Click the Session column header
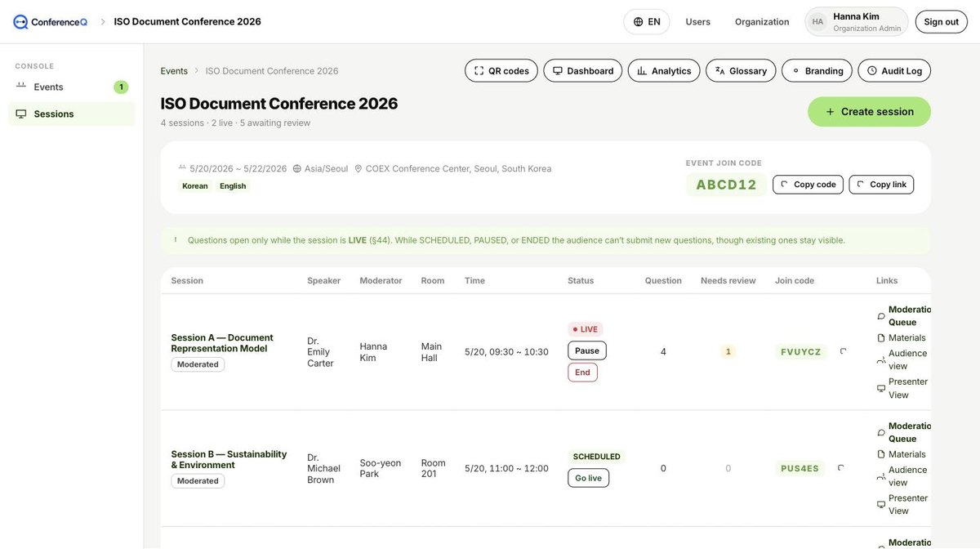Image resolution: width=980 pixels, height=549 pixels. click(187, 280)
